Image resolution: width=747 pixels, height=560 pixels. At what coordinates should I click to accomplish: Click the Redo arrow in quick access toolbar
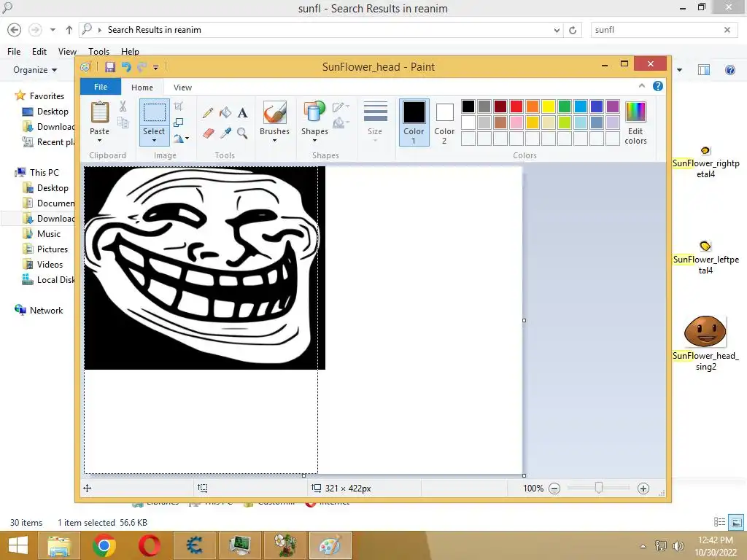tap(142, 66)
